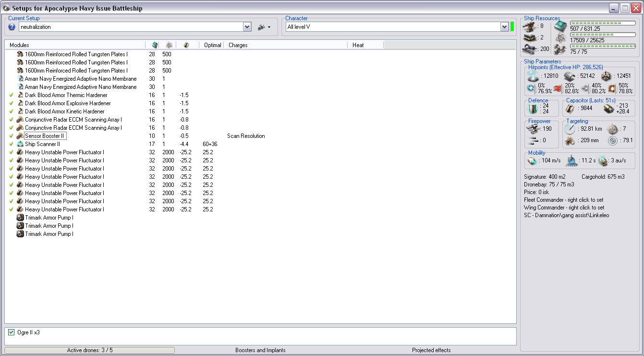Click the max velocity icon showing 104 m/s
Screen dimensions: 644x356
(532, 160)
